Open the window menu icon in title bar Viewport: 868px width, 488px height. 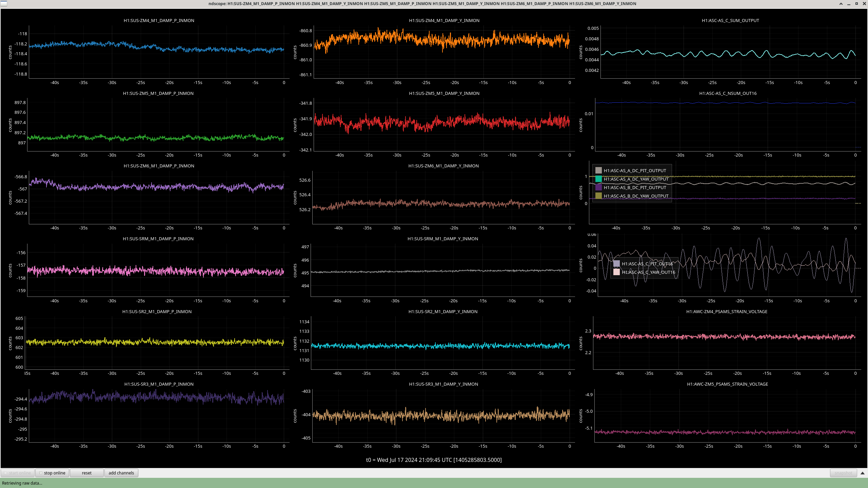click(3, 3)
